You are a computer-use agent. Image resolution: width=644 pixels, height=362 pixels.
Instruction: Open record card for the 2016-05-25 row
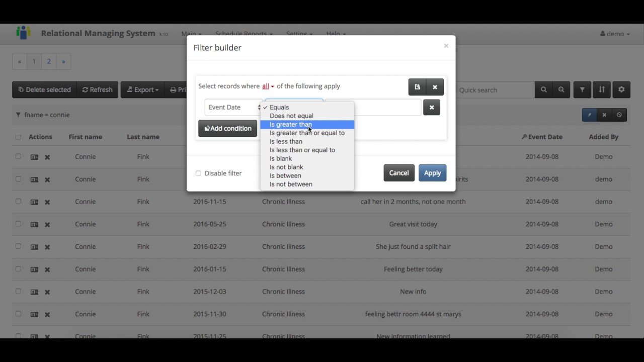pyautogui.click(x=34, y=225)
